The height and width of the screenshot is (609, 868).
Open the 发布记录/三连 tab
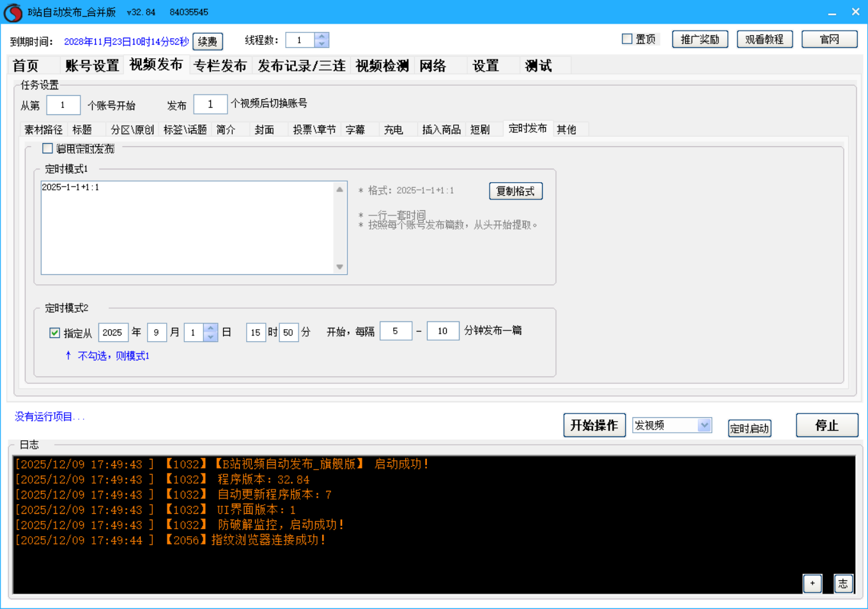(301, 66)
